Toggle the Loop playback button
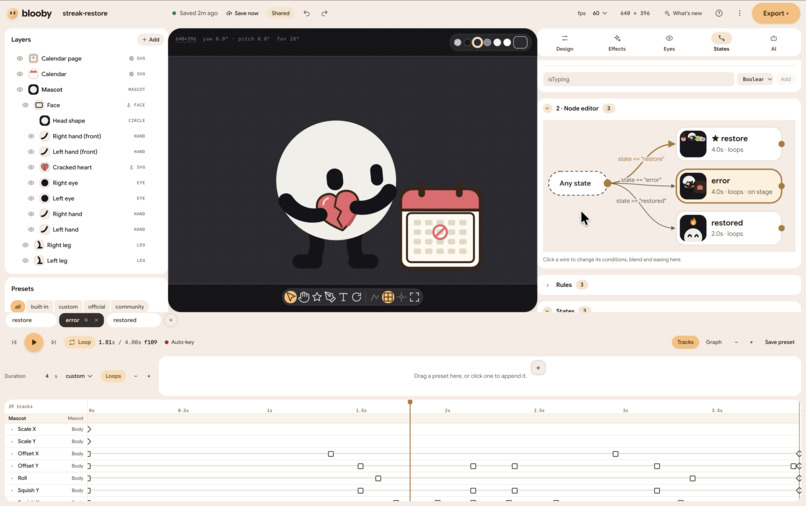 pyautogui.click(x=80, y=342)
